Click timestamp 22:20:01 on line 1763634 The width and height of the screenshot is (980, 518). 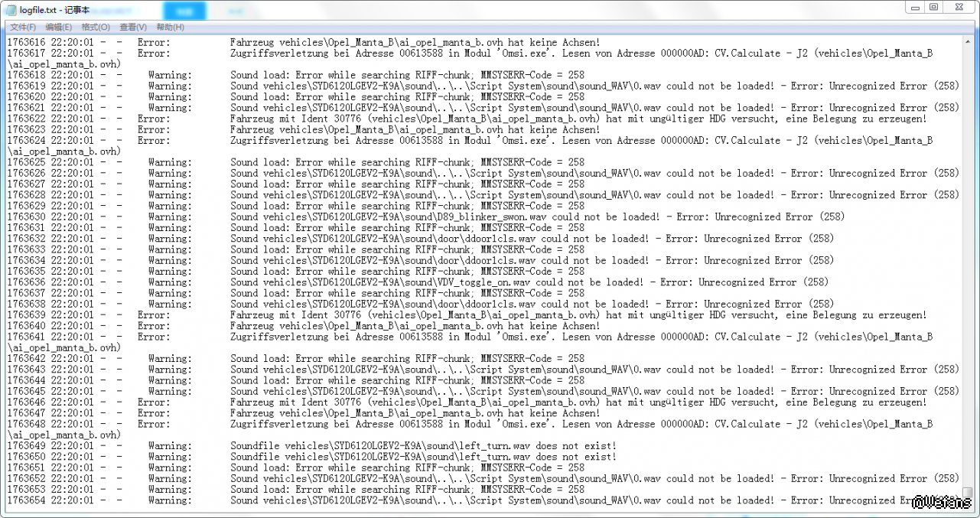coord(73,260)
